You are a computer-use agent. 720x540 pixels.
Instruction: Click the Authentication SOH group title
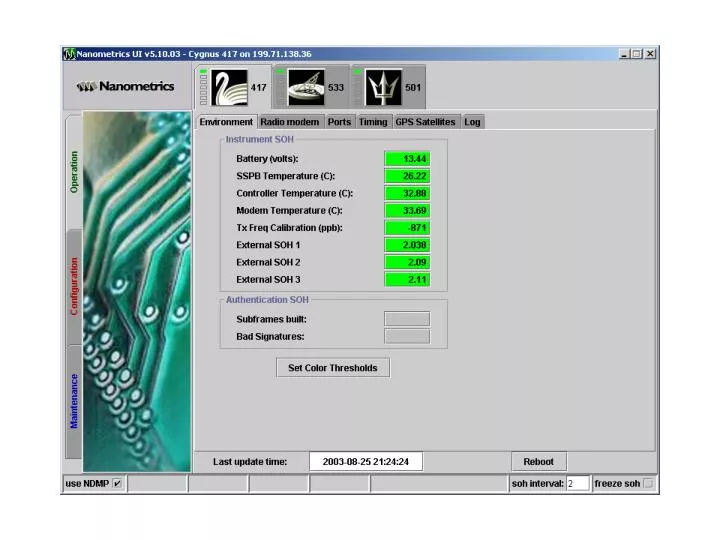point(267,299)
